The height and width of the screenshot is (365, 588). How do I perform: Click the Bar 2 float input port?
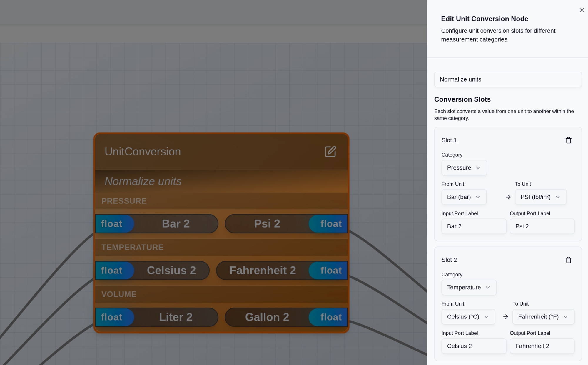[x=112, y=224]
